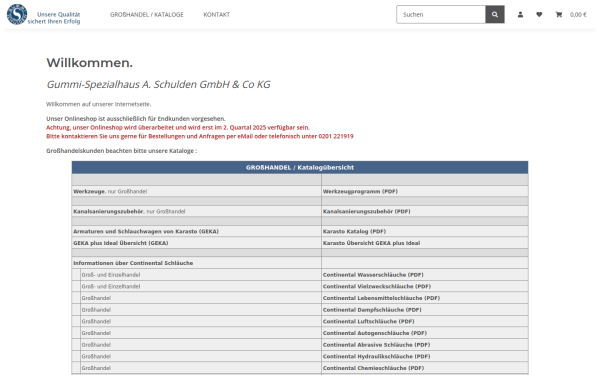Open the user account icon
The width and height of the screenshot is (600, 375).
coord(520,15)
